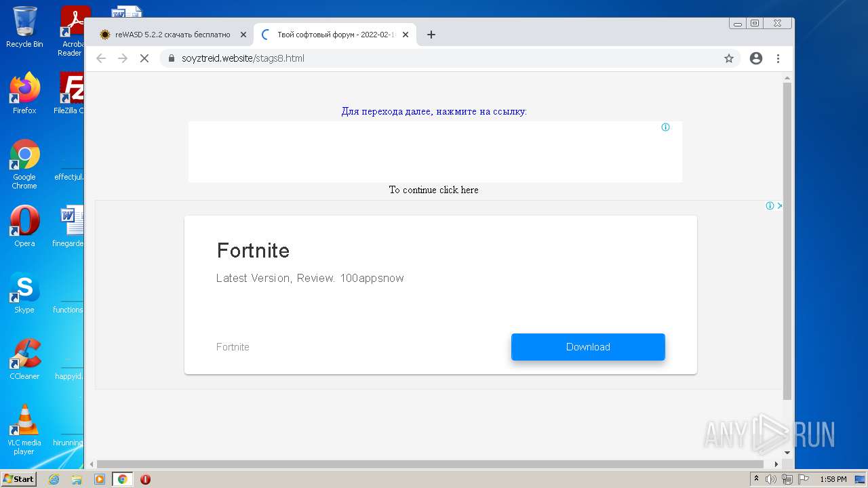Click the horizontal scrollbar thumb

tap(431, 464)
